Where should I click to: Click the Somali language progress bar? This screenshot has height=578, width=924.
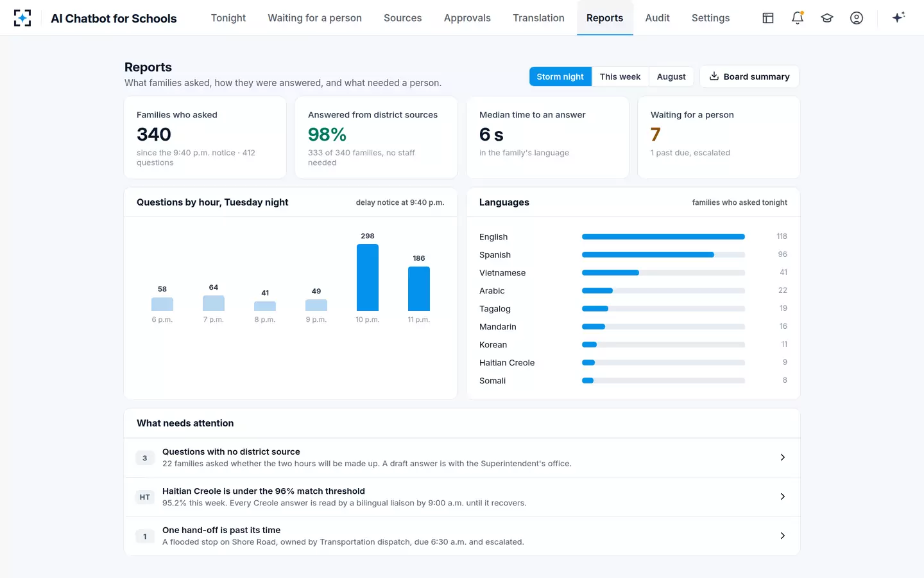(x=663, y=381)
